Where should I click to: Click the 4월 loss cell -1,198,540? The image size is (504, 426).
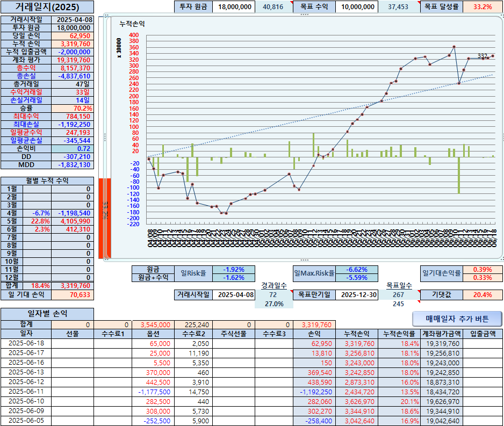pyautogui.click(x=73, y=213)
